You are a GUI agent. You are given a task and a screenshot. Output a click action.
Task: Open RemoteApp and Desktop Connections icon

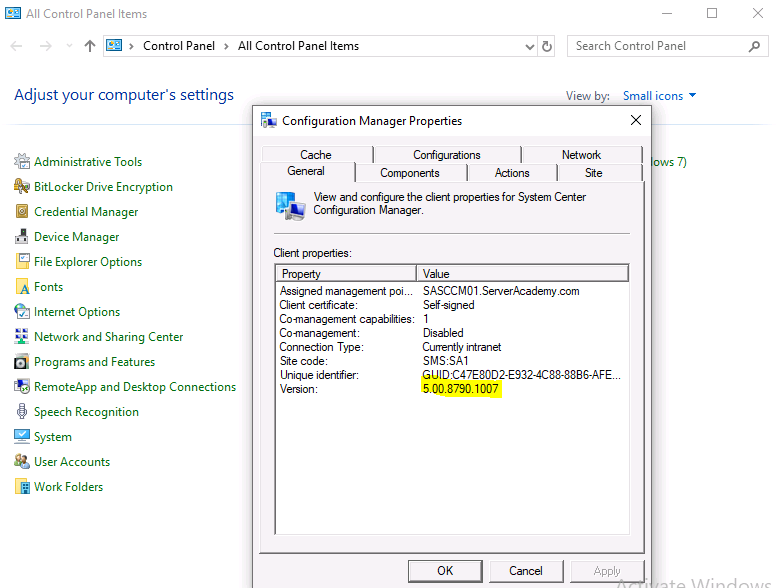(x=22, y=386)
